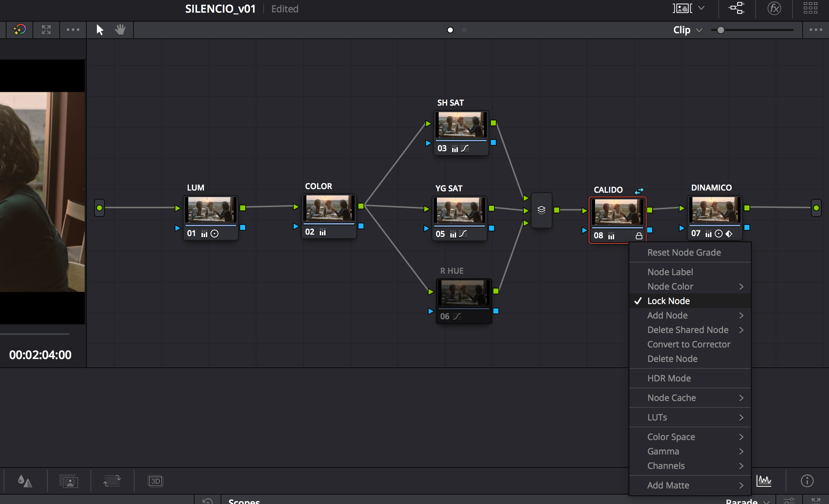Open the 3D qualifier icon

(x=156, y=481)
